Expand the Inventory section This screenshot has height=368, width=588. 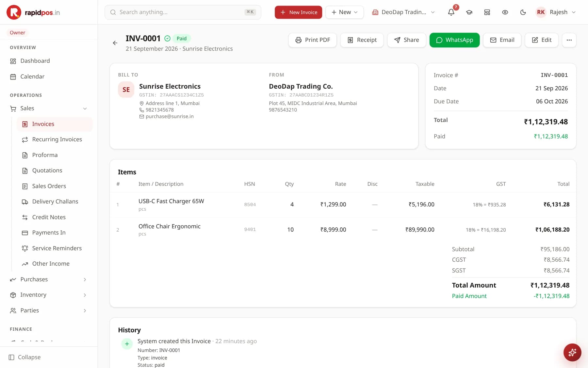point(49,295)
